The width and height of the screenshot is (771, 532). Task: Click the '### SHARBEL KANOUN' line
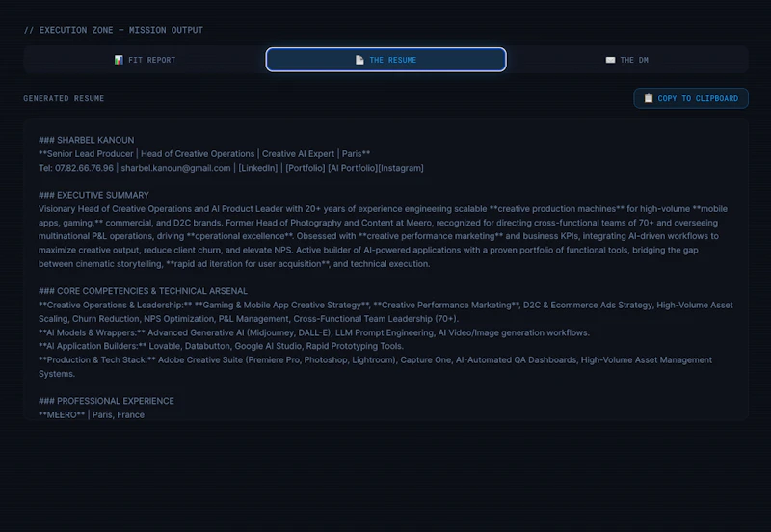[87, 140]
